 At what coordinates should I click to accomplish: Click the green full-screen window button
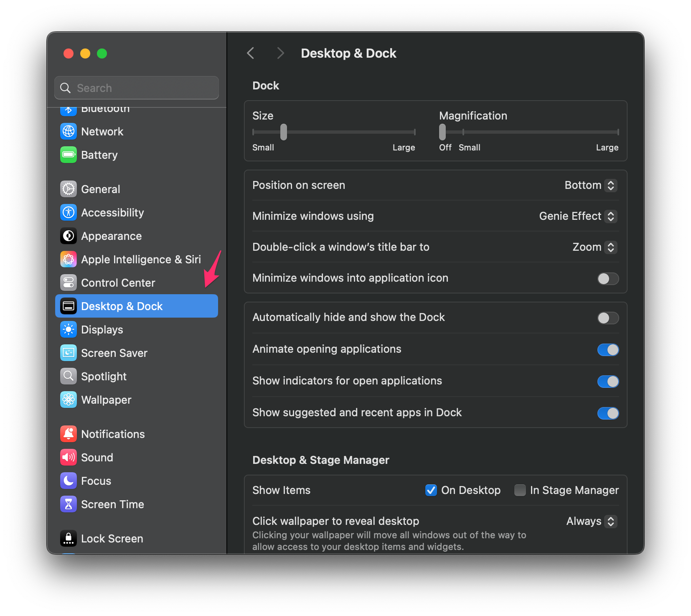102,53
